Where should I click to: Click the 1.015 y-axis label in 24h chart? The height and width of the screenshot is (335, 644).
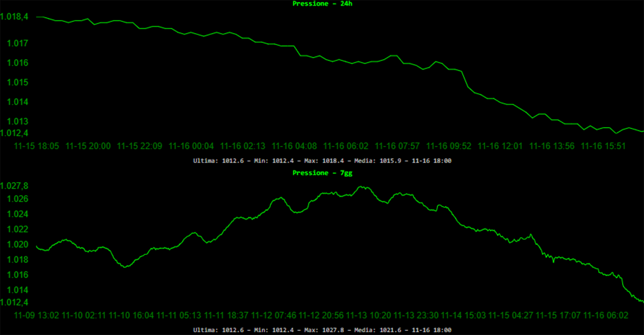(x=17, y=82)
